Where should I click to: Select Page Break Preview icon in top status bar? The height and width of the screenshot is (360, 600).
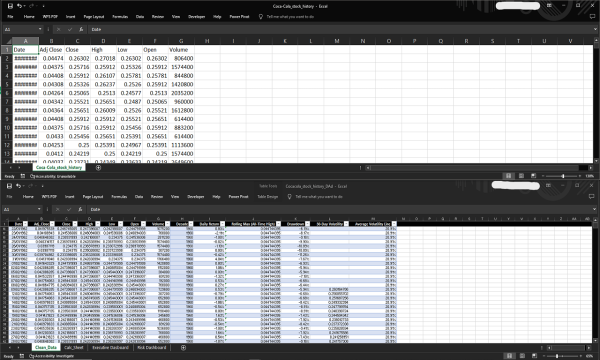point(533,176)
